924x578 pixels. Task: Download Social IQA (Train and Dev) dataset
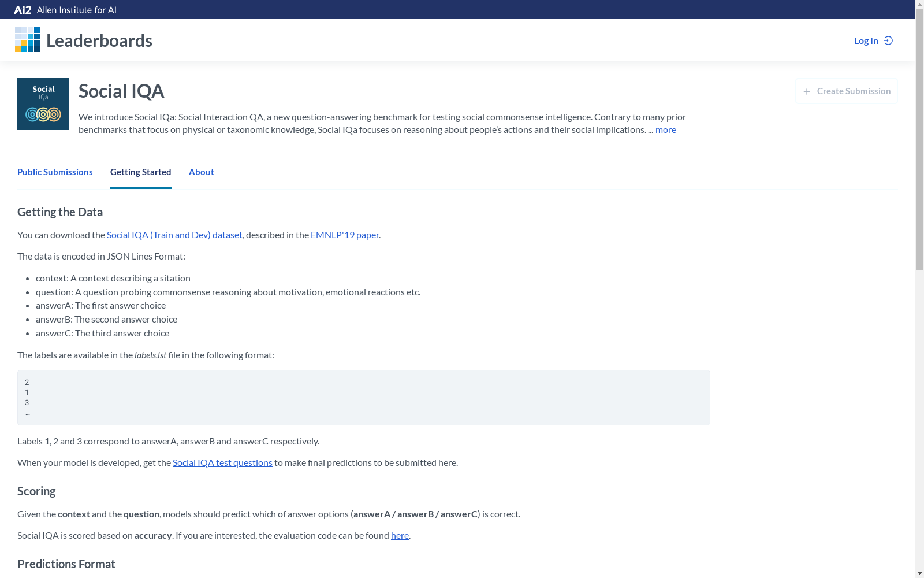(x=174, y=235)
